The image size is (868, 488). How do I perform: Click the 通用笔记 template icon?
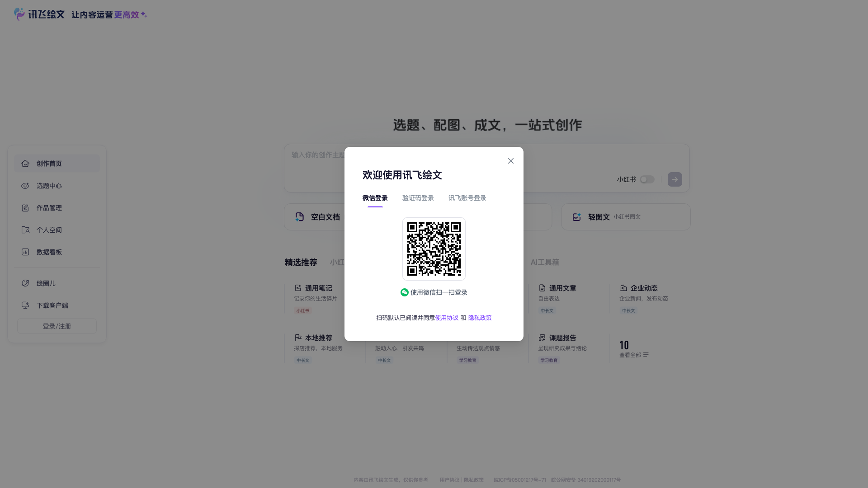click(x=298, y=288)
